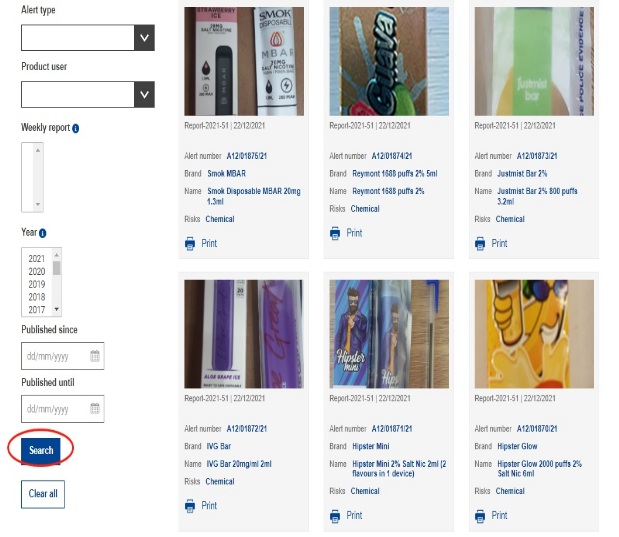The height and width of the screenshot is (537, 619).
Task: Click the printer icon under Hipster Mini
Action: coord(335,516)
